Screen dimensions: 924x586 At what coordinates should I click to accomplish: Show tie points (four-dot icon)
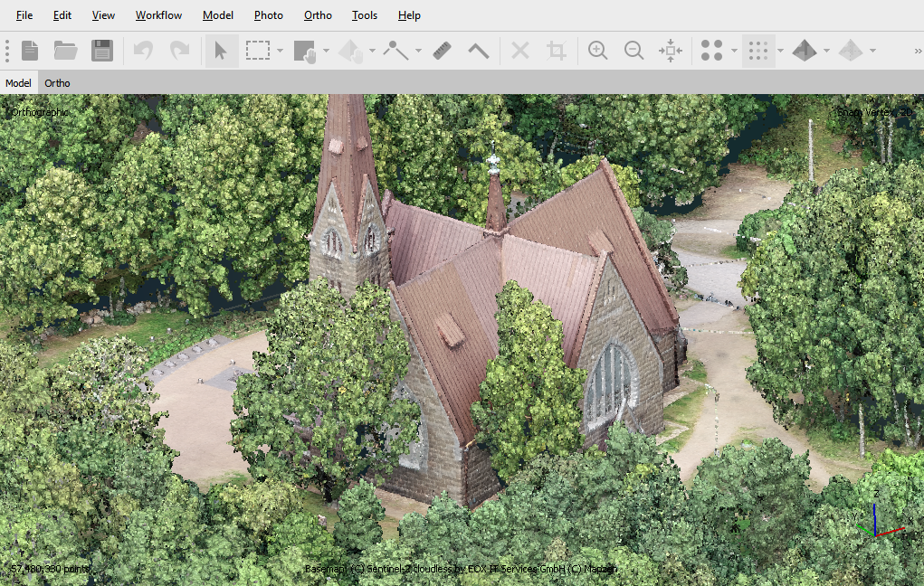[711, 51]
